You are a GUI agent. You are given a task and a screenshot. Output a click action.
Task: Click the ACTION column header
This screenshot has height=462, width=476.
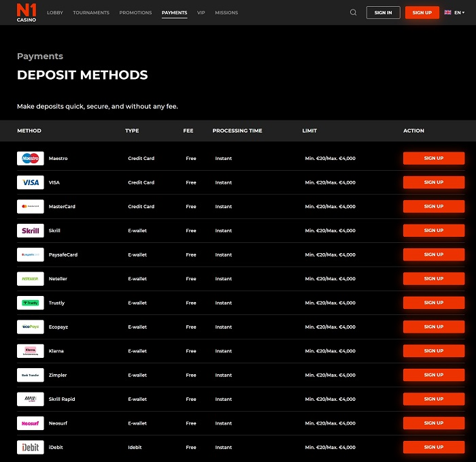[x=413, y=131]
